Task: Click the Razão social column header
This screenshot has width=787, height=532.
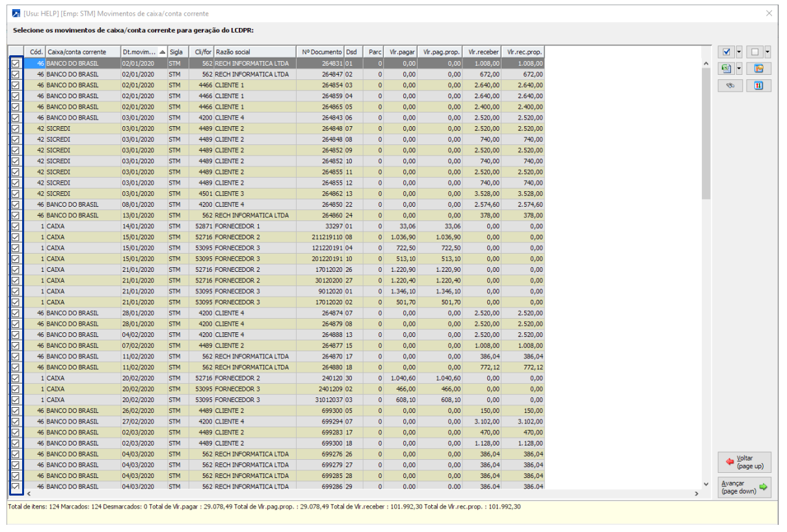Action: coord(254,52)
